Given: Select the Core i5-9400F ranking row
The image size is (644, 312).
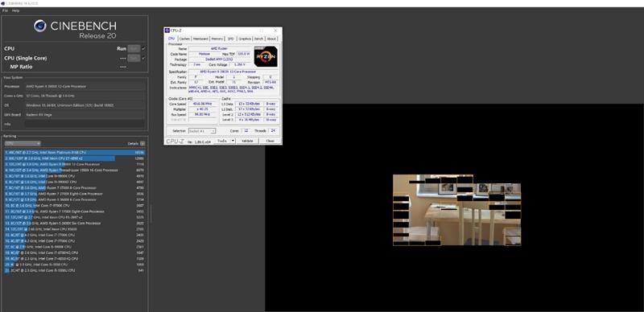Looking at the screenshot, I should click(x=74, y=247).
